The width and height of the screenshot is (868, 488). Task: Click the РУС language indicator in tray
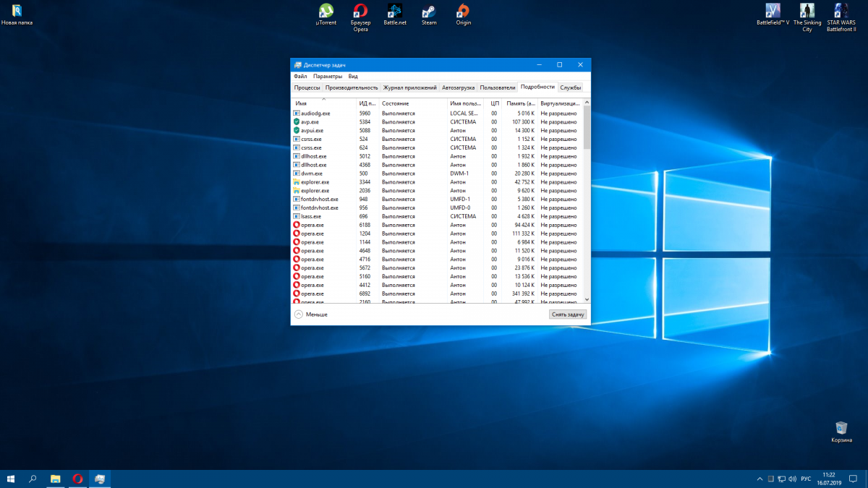click(x=805, y=479)
